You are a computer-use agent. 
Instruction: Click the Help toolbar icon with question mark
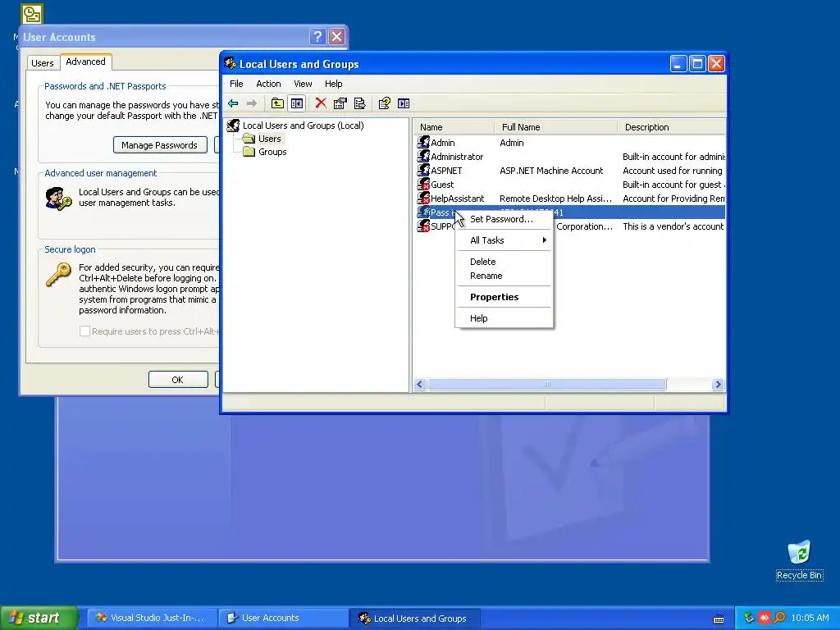click(x=384, y=103)
